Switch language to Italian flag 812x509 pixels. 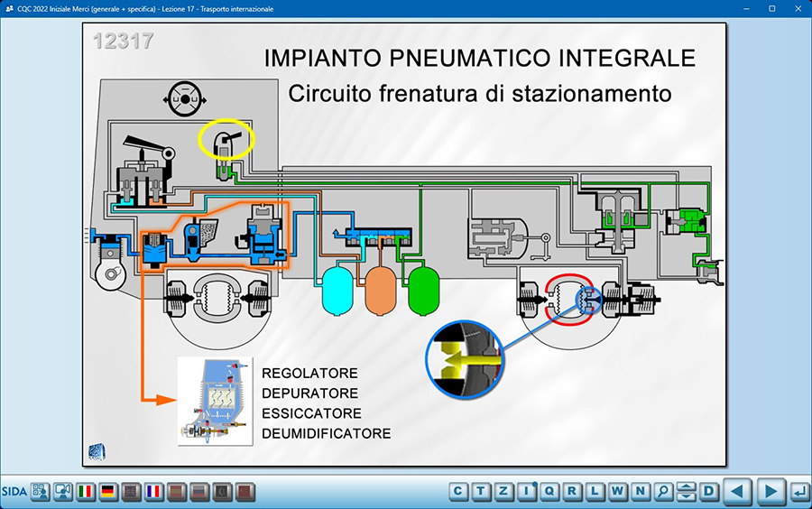(x=86, y=492)
